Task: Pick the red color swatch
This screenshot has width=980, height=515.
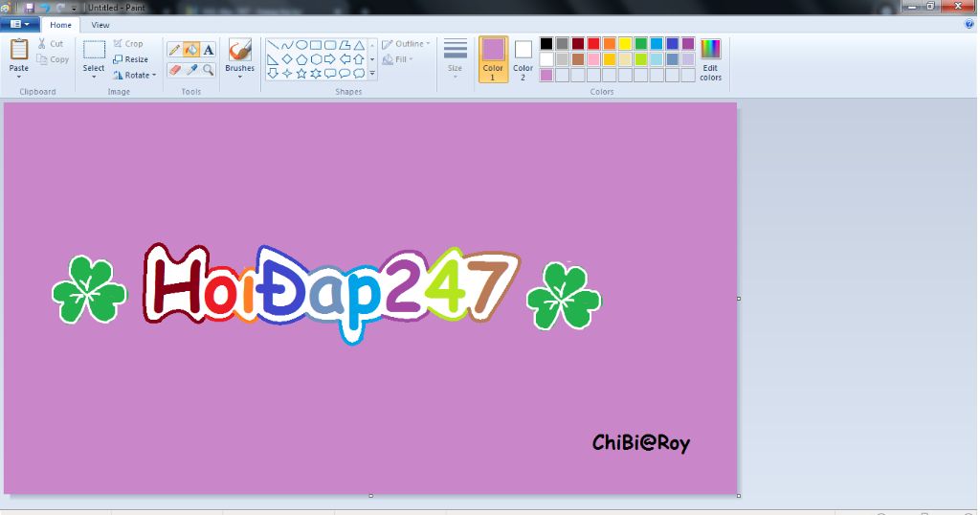Action: point(593,44)
